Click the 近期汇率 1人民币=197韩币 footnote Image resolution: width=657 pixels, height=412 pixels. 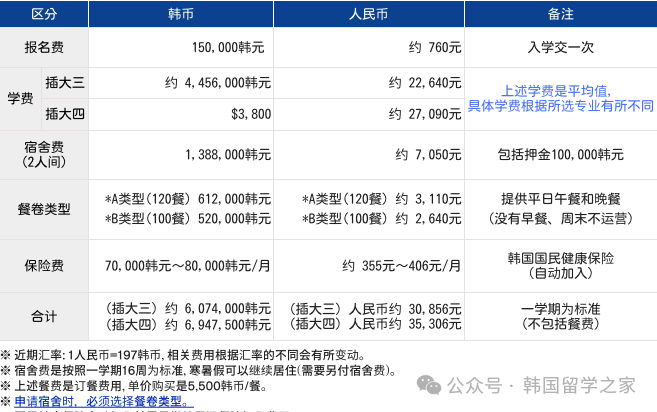tap(183, 355)
